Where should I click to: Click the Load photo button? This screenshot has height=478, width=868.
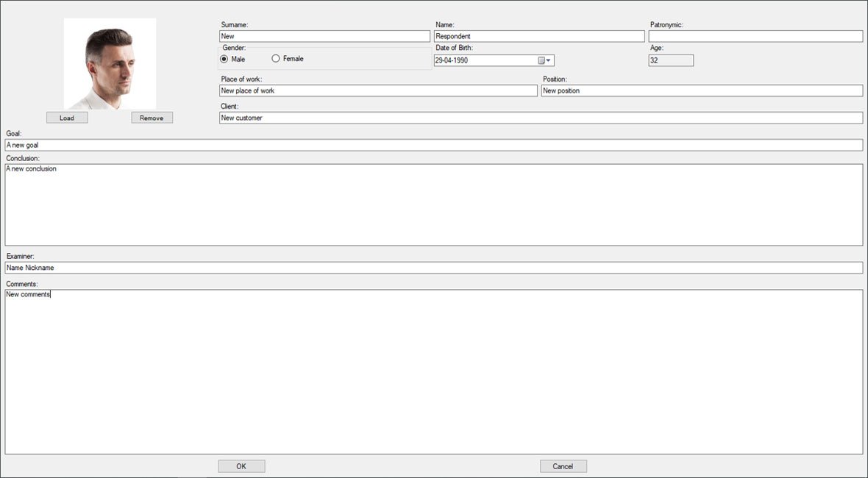click(x=67, y=118)
